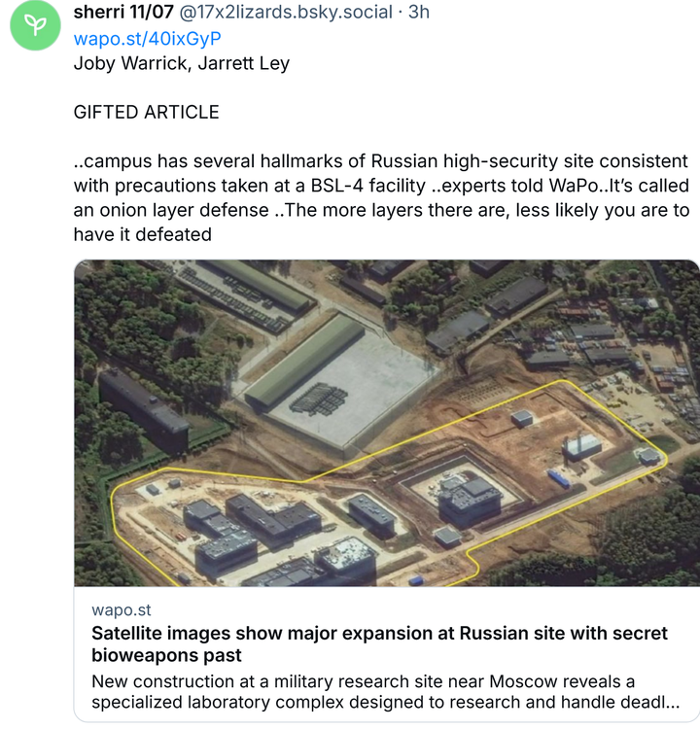Click the long green-roofed building in image
Screen dimensions: 700x729
303,359
